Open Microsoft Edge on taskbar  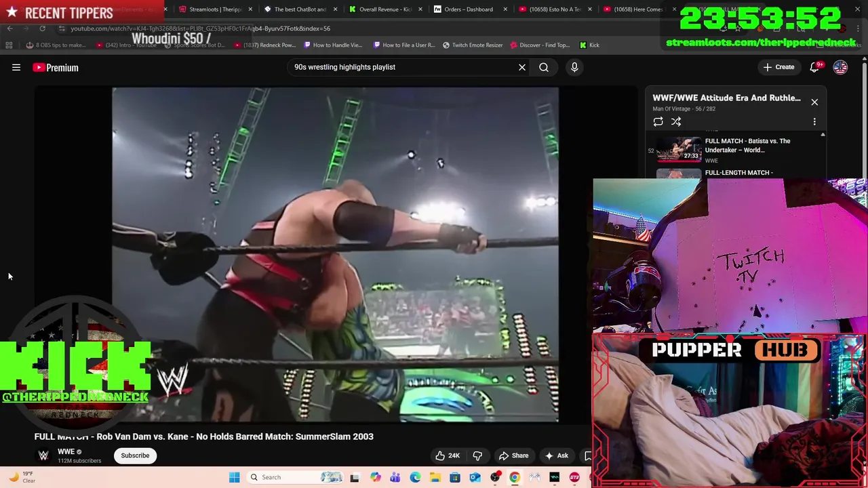[415, 477]
